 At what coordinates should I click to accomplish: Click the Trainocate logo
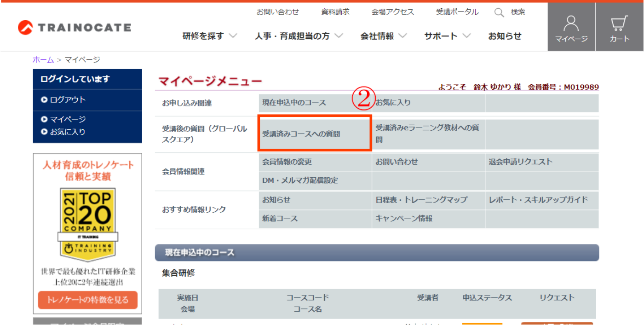75,28
